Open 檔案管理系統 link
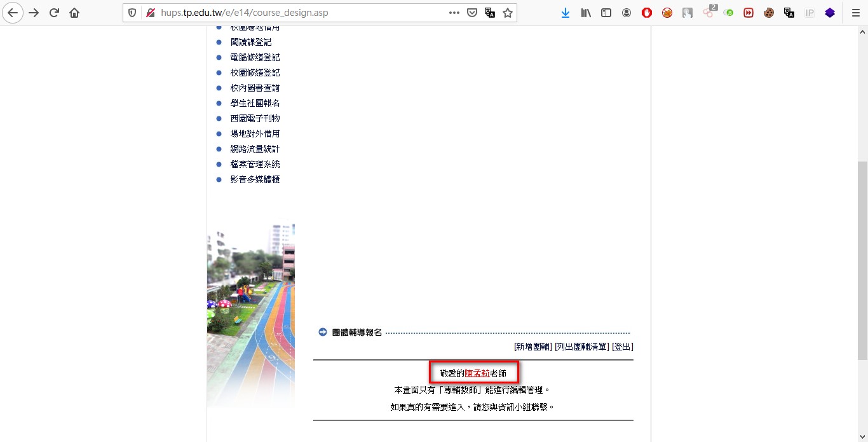The width and height of the screenshot is (868, 442). coord(255,164)
